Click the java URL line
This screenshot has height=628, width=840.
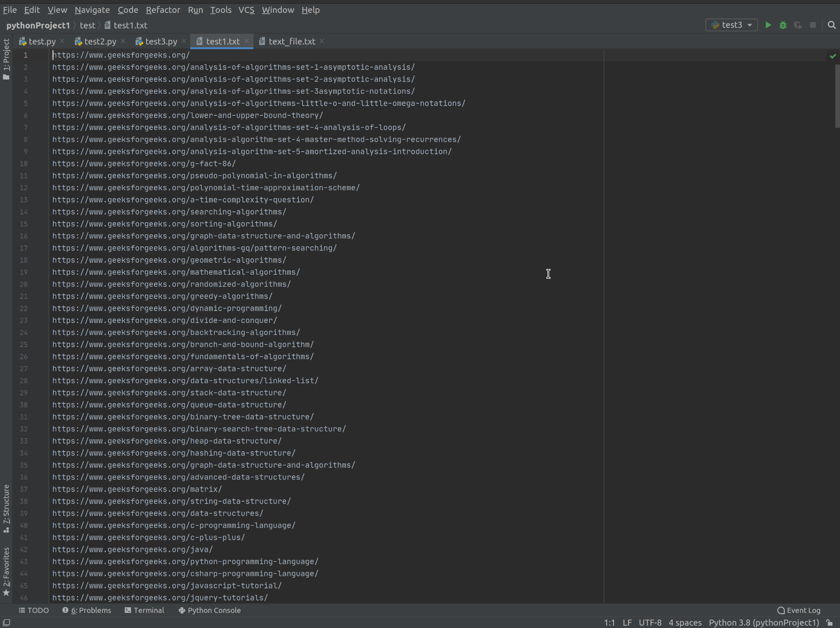point(132,549)
